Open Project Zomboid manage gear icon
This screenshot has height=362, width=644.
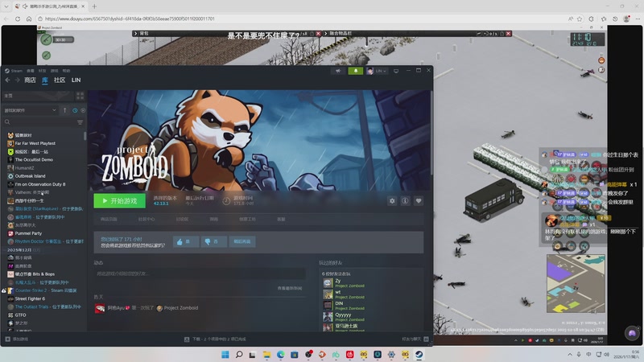click(392, 200)
